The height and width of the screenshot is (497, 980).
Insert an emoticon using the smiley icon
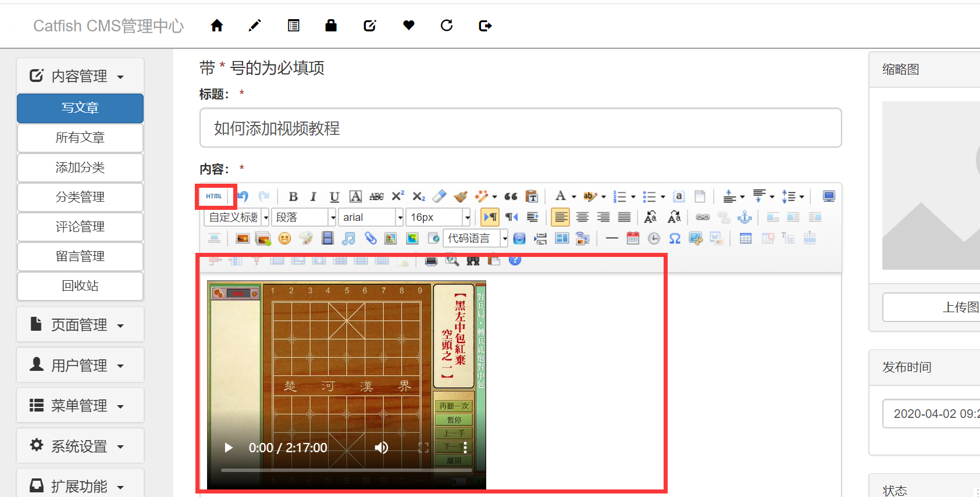pos(284,238)
